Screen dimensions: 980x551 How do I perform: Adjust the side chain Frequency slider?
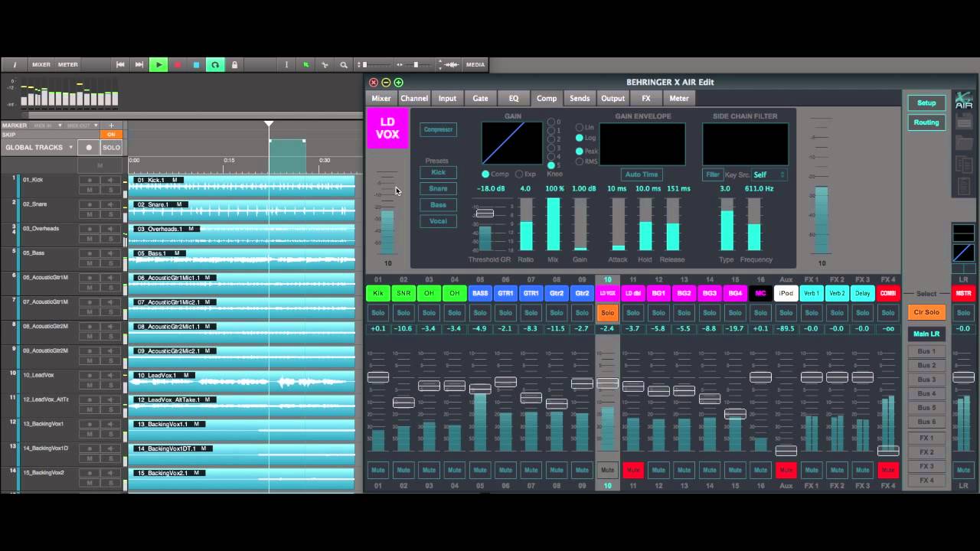click(754, 224)
